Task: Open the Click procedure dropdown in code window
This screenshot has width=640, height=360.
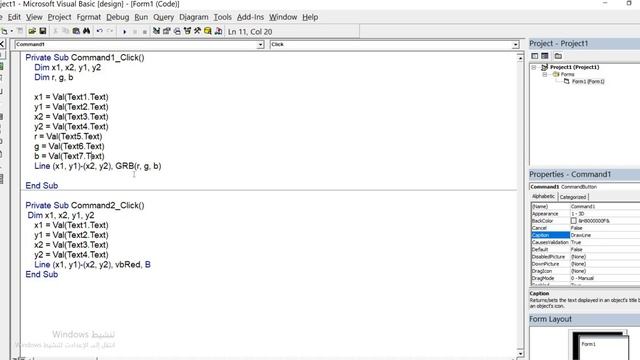Action: click(x=516, y=44)
